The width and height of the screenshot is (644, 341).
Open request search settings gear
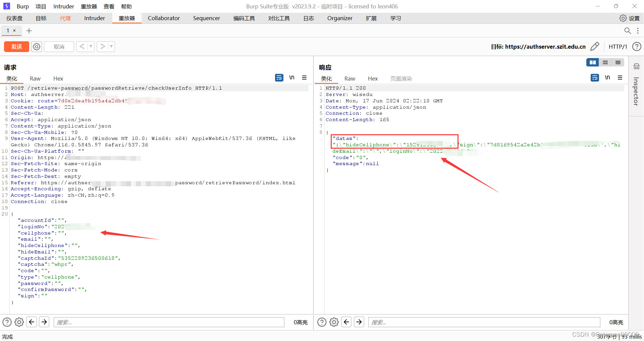(19, 322)
